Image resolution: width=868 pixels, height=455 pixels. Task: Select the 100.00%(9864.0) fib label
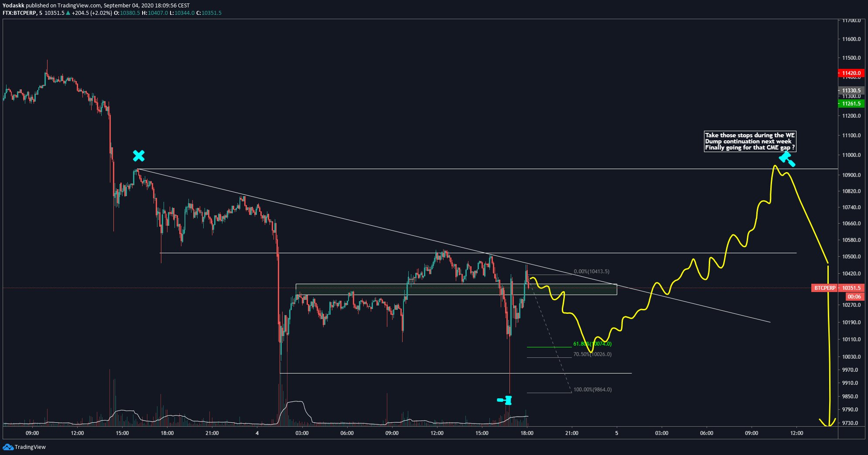tap(592, 390)
